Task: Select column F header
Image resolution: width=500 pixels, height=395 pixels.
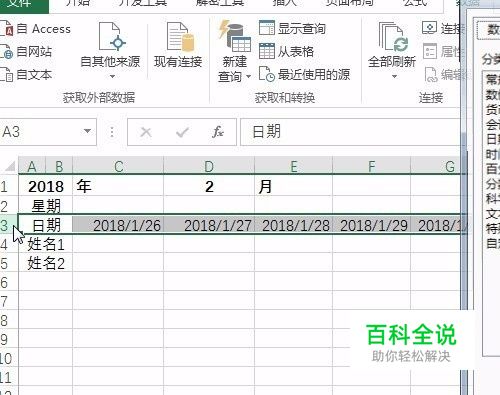Action: point(372,166)
